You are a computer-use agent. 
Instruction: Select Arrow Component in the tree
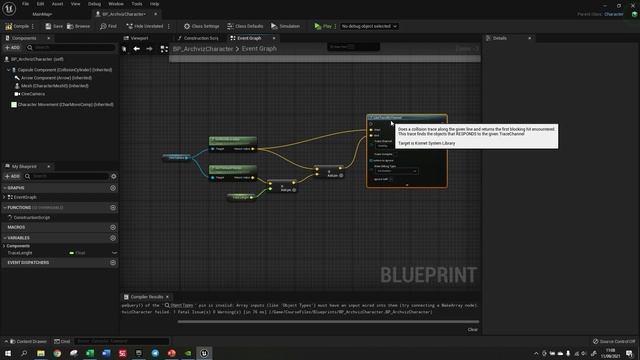pos(56,78)
